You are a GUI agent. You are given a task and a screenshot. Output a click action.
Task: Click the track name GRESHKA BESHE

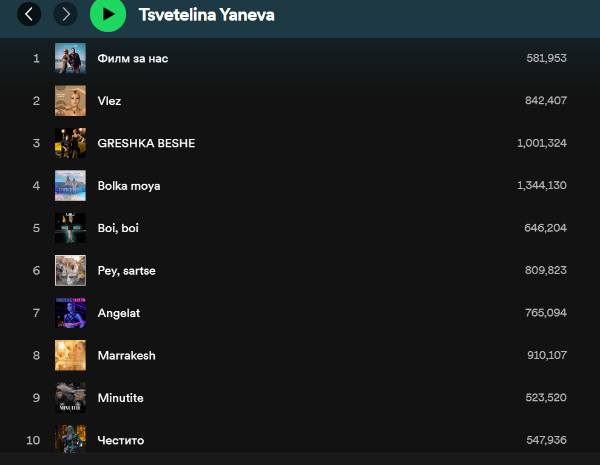pos(146,143)
